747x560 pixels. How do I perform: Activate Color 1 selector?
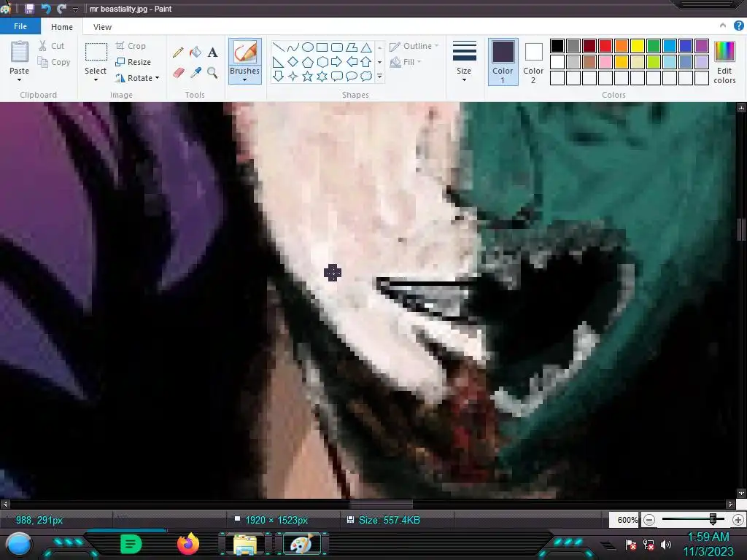point(503,62)
